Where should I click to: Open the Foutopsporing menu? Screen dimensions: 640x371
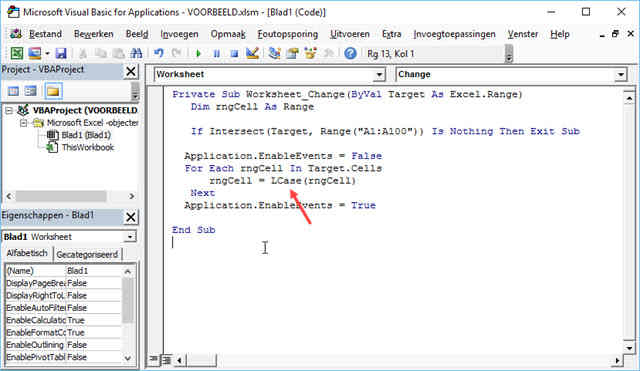click(x=288, y=34)
